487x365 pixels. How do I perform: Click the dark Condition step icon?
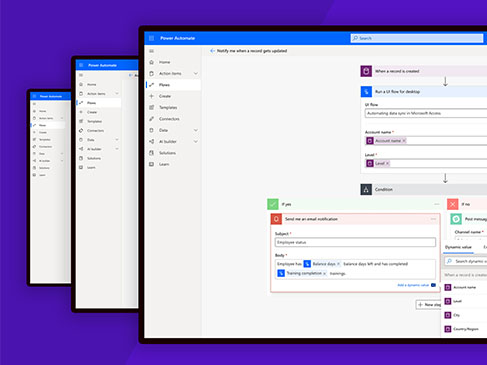366,189
